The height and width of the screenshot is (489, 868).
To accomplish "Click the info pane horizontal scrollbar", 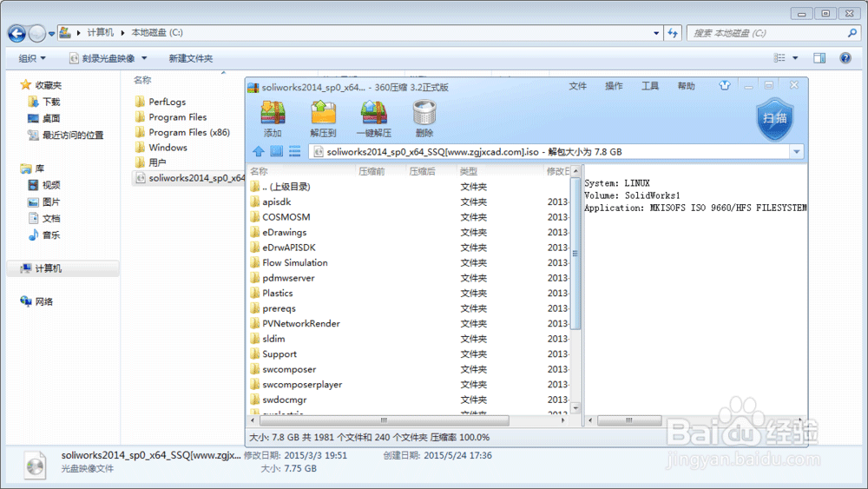I will pos(628,420).
